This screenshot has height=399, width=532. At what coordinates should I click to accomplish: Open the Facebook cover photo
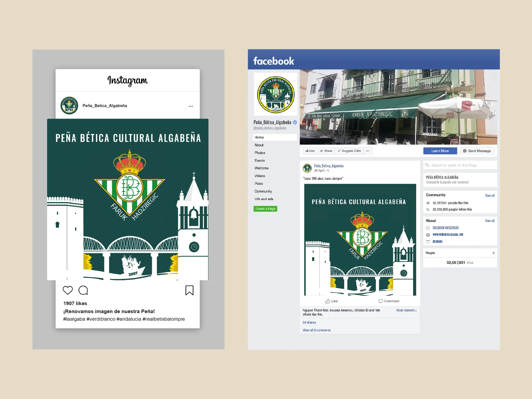tap(398, 107)
